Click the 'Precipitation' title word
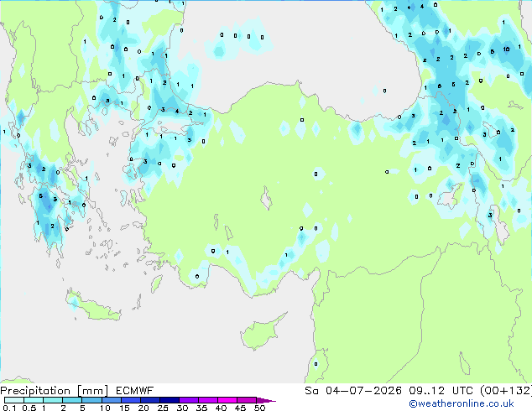 [x=35, y=391]
